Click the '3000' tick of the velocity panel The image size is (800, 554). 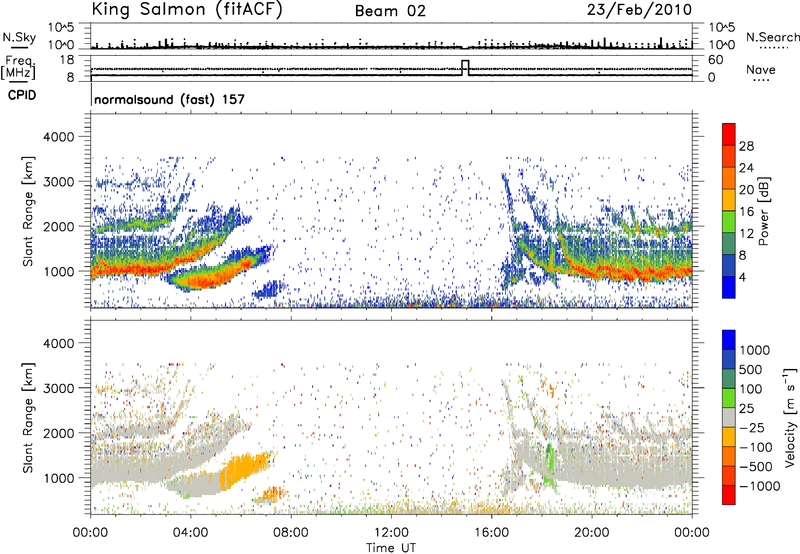click(58, 388)
